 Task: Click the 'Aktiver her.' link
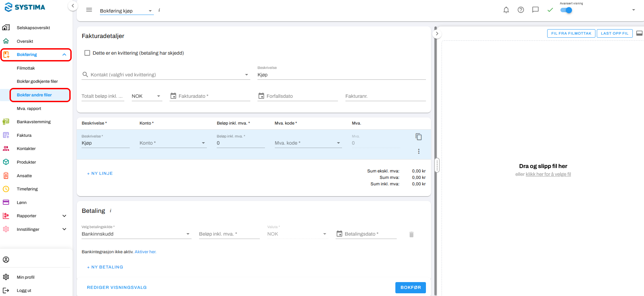(145, 252)
